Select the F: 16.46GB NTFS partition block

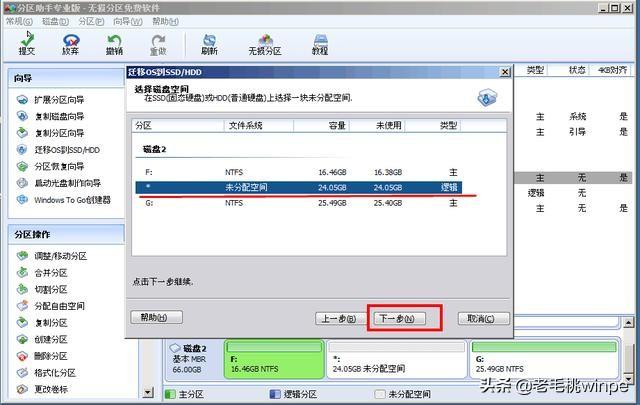coord(274,359)
